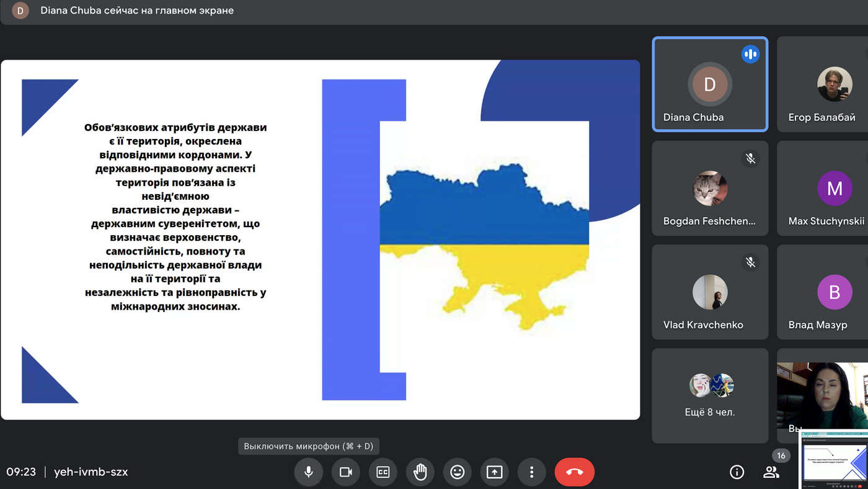Click the meeting code yeh-ivmb-szx
This screenshot has height=489, width=868.
tap(91, 472)
